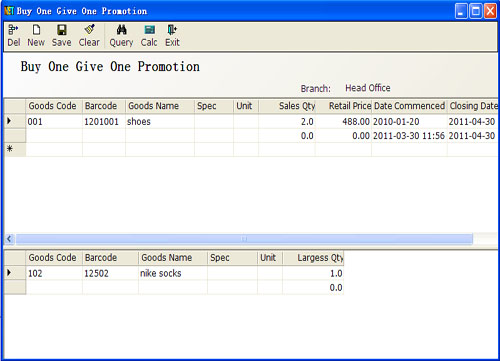Select retail price cell 0.00
The height and width of the screenshot is (361, 500).
[x=344, y=136]
